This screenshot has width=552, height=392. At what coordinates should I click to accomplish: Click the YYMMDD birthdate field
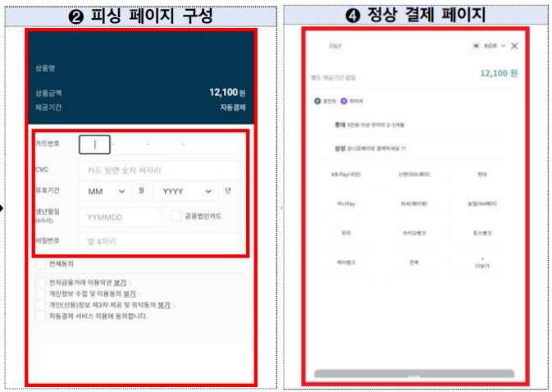pyautogui.click(x=121, y=217)
